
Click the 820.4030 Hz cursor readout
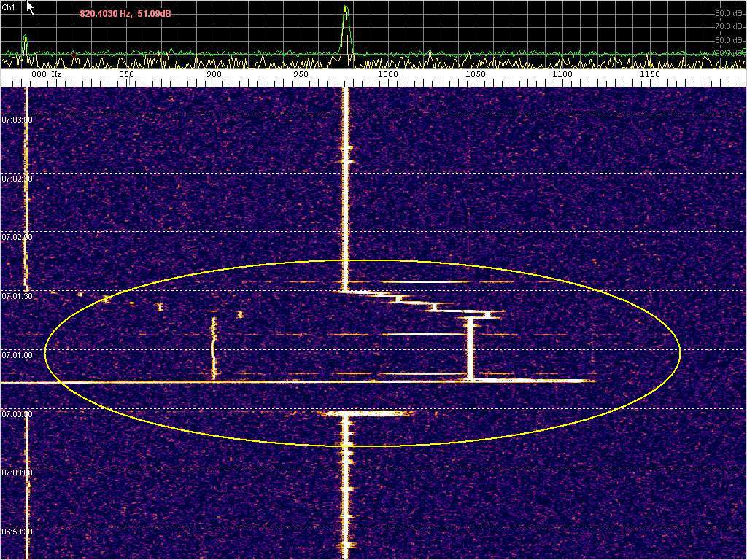pyautogui.click(x=125, y=14)
